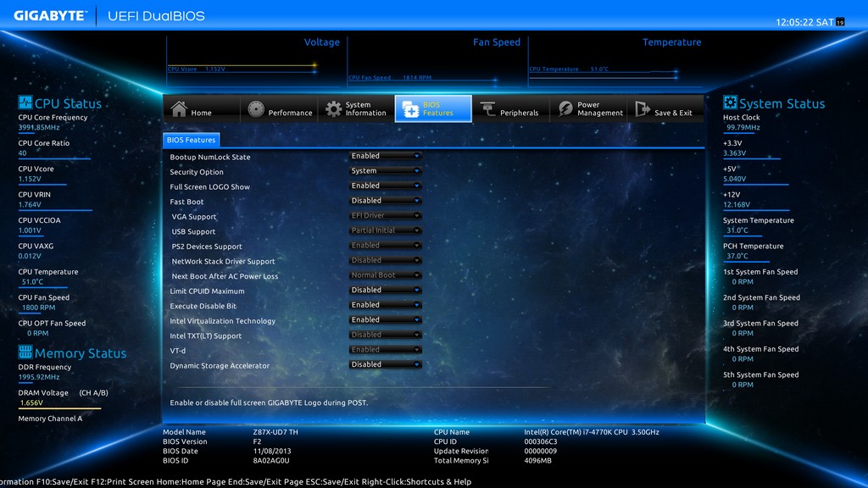Click the CPU Core Frequency value 3991.85MHz

pos(39,127)
